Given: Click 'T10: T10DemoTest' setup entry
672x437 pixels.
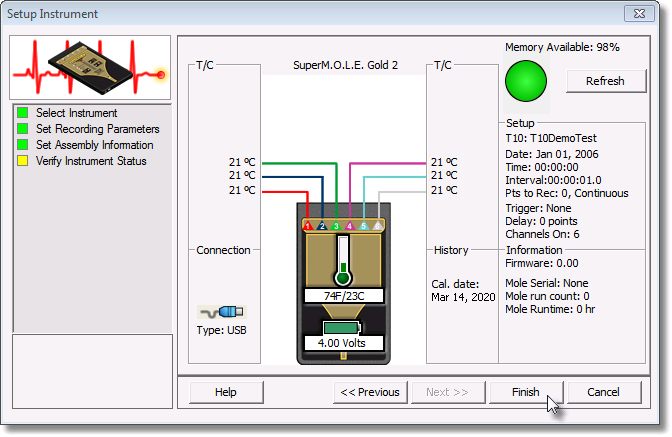Looking at the screenshot, I should [551, 138].
